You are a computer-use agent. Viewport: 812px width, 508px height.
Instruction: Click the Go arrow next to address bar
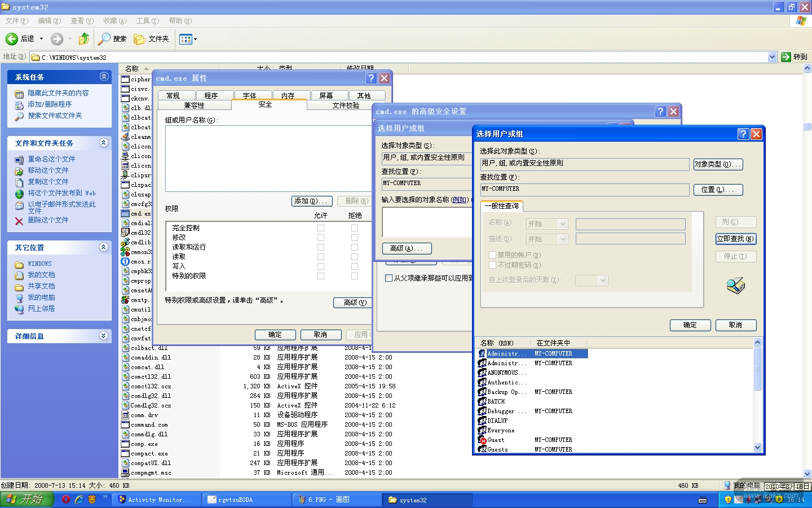pos(786,57)
